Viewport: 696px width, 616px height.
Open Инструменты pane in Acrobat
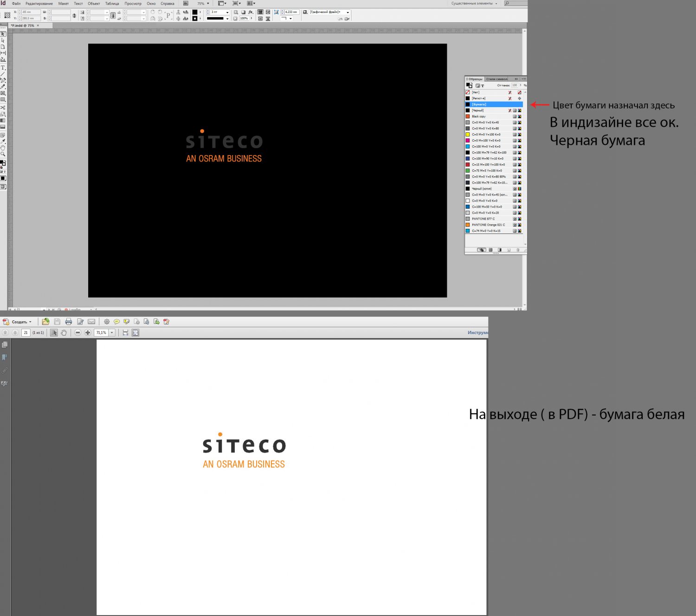click(x=477, y=332)
